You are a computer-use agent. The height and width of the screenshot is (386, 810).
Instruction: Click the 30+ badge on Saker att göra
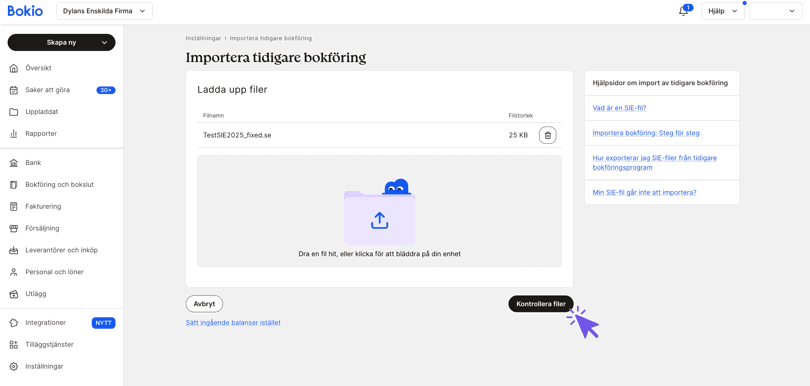click(x=106, y=90)
